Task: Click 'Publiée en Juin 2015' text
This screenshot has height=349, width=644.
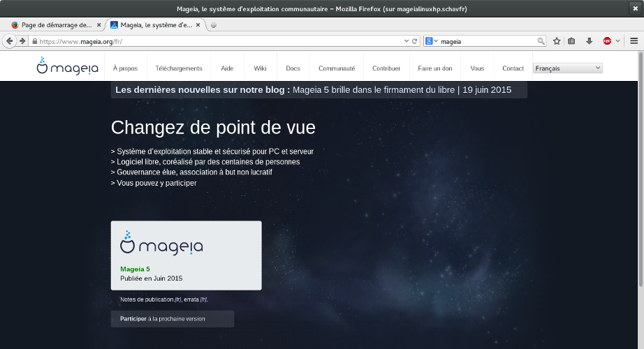Action: 151,279
